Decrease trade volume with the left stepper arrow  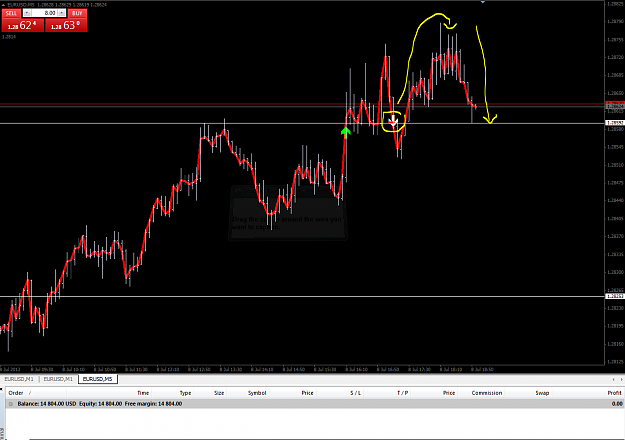point(27,13)
